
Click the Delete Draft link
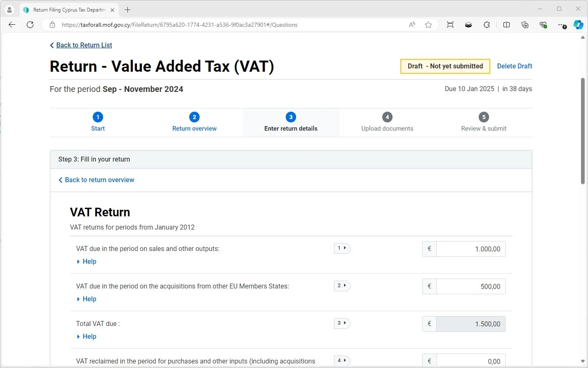514,66
